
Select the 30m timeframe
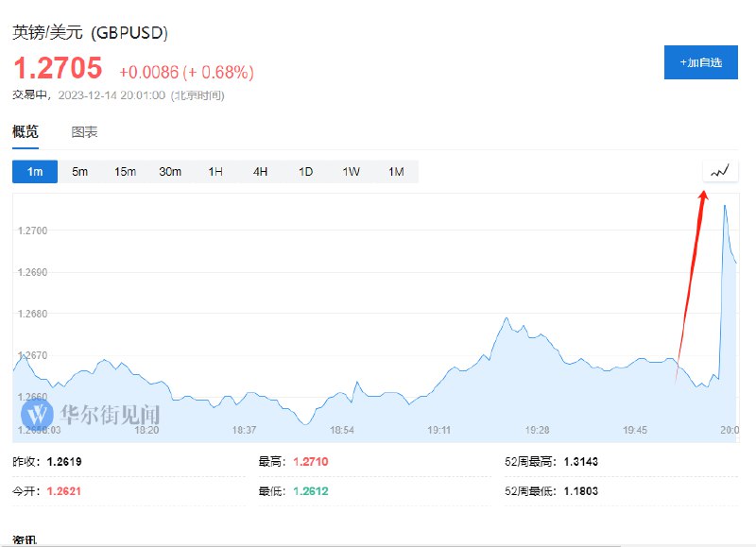170,172
